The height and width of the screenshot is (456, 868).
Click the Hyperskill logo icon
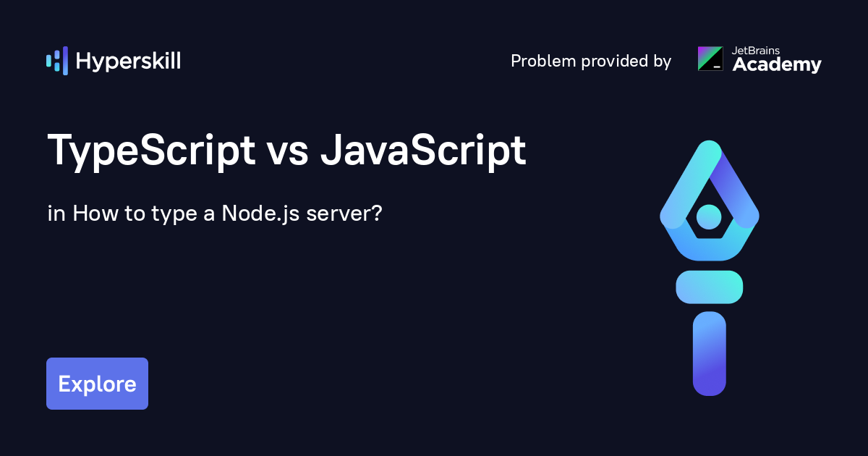57,62
